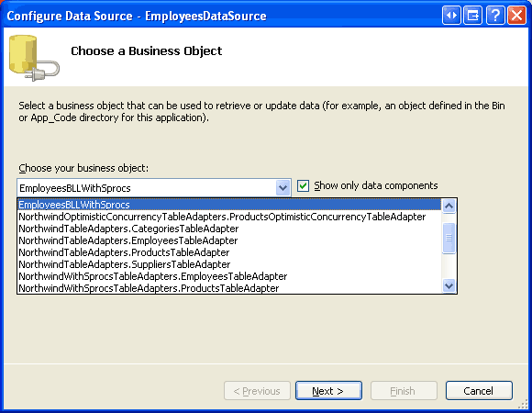Click the window layout title bar icon
The image size is (532, 413).
click(x=473, y=16)
